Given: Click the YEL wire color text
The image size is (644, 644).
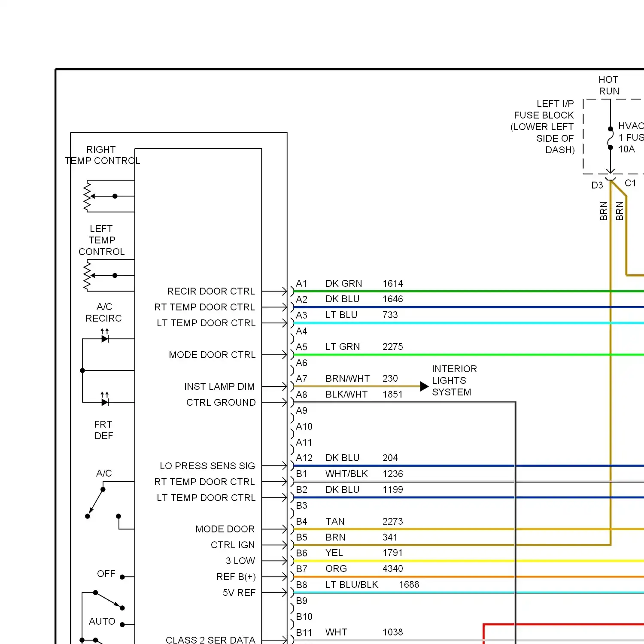Looking at the screenshot, I should click(x=334, y=553).
